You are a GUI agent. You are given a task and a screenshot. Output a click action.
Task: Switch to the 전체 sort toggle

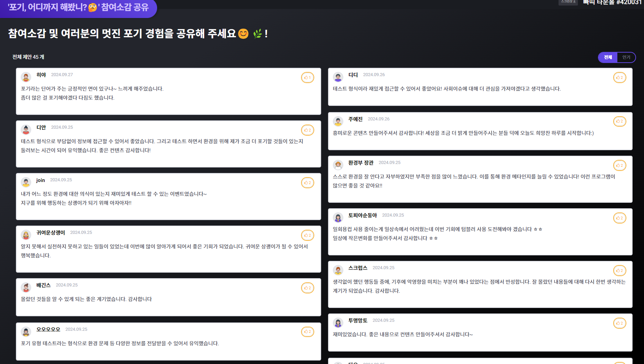608,57
